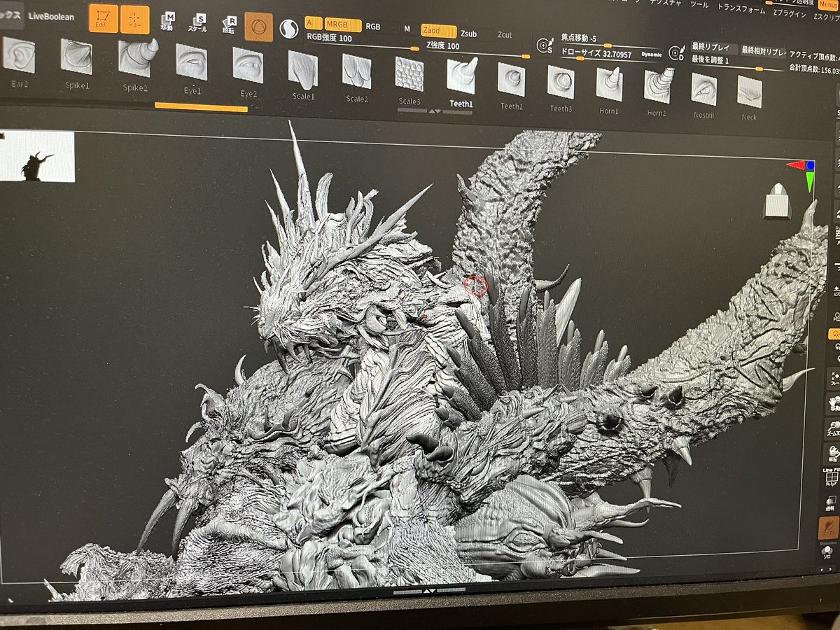Toggle Zadd mode

(x=439, y=31)
